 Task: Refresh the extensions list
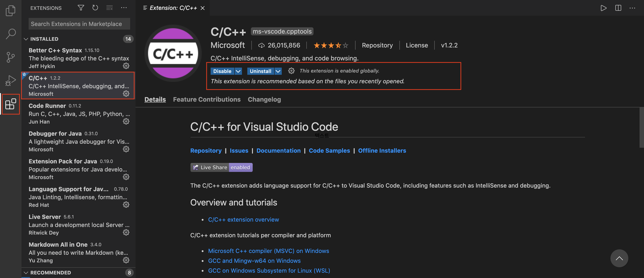95,8
